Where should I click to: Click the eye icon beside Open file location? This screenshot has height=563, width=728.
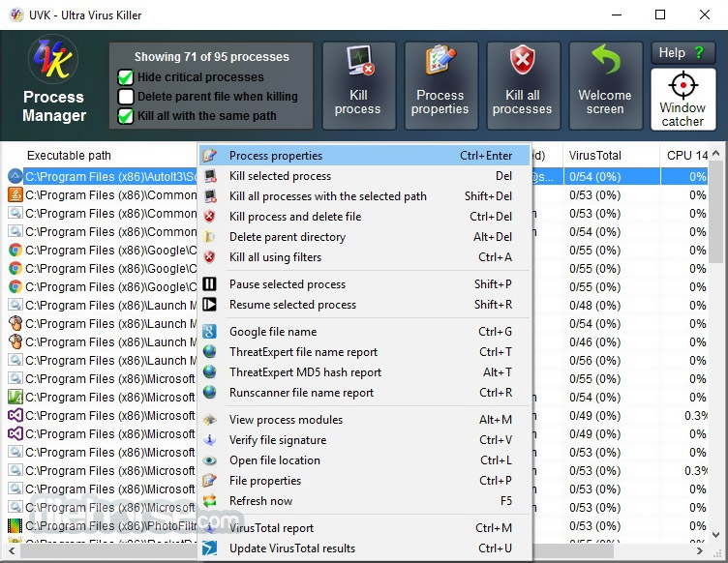[210, 460]
